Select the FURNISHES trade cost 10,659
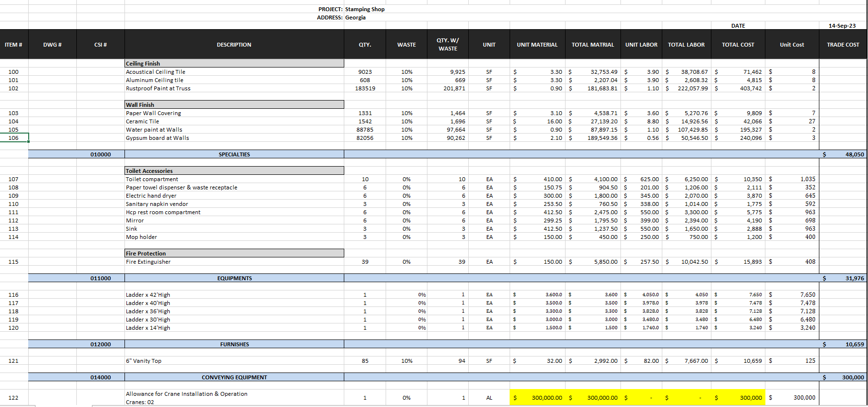The width and height of the screenshot is (868, 407). (854, 344)
